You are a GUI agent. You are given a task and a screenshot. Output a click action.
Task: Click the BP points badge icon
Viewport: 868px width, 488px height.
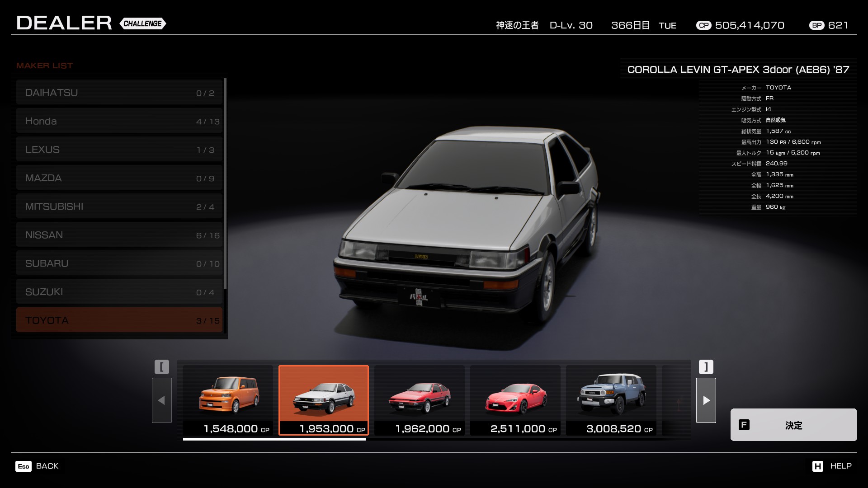816,25
